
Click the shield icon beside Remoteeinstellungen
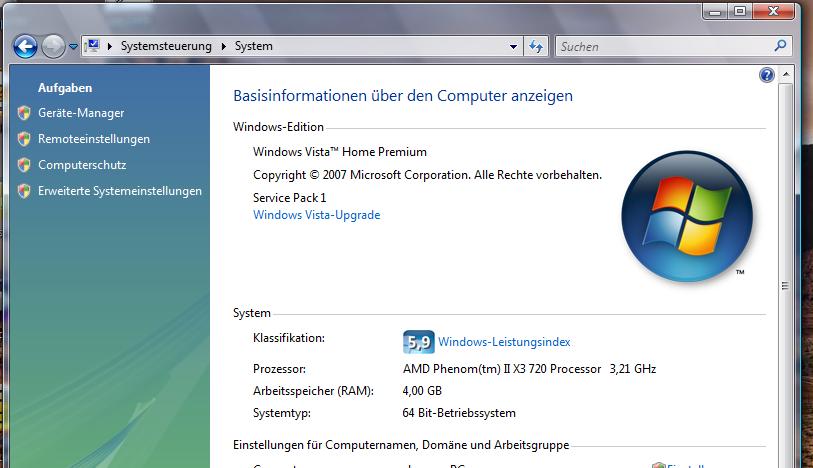(24, 139)
